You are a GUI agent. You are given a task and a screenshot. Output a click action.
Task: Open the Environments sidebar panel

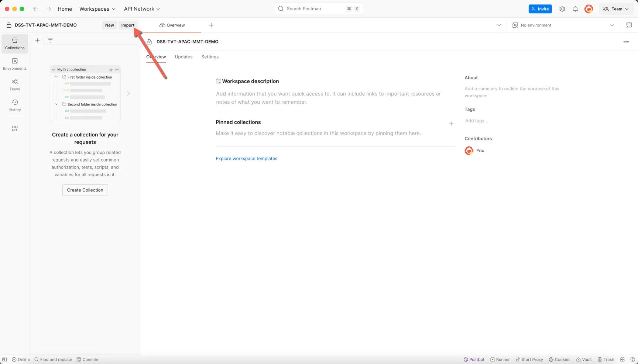(15, 64)
